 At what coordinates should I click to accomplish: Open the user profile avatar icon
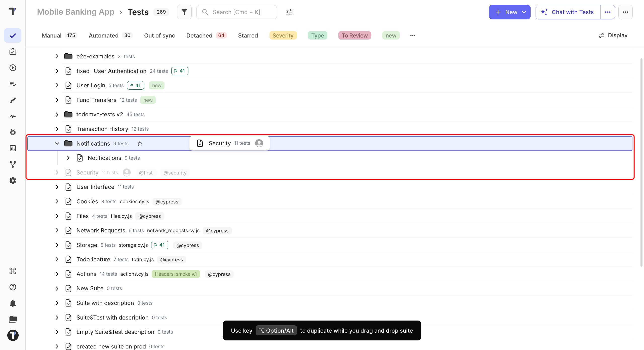13,335
